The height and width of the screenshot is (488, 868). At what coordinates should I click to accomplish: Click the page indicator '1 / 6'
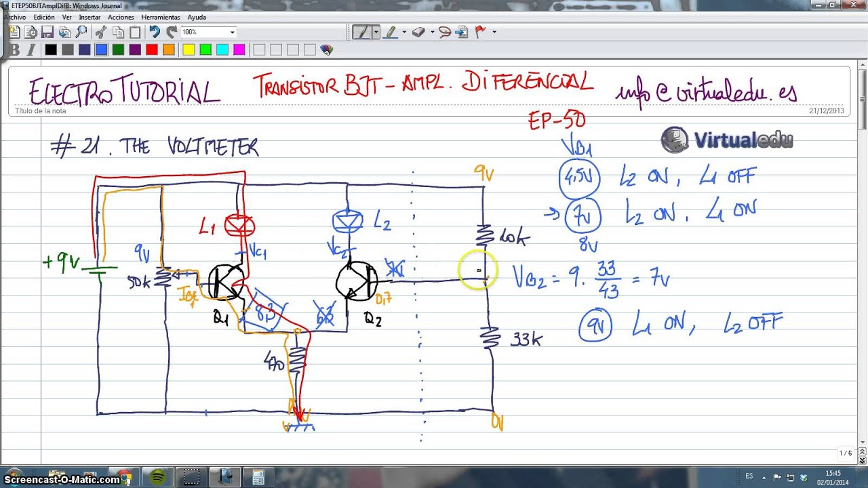pos(846,453)
